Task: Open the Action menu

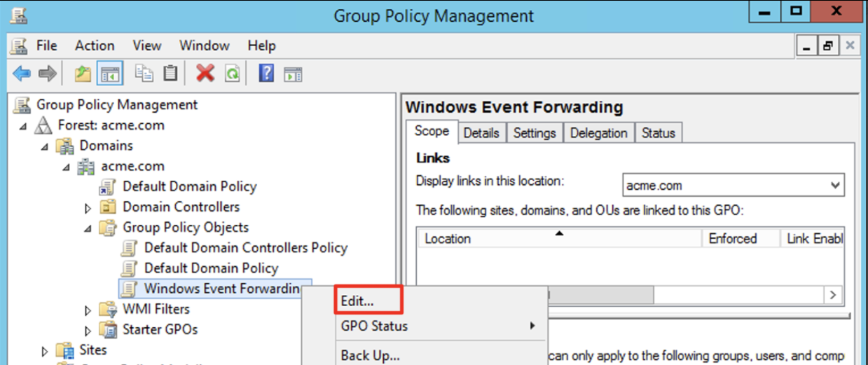Action: point(95,46)
